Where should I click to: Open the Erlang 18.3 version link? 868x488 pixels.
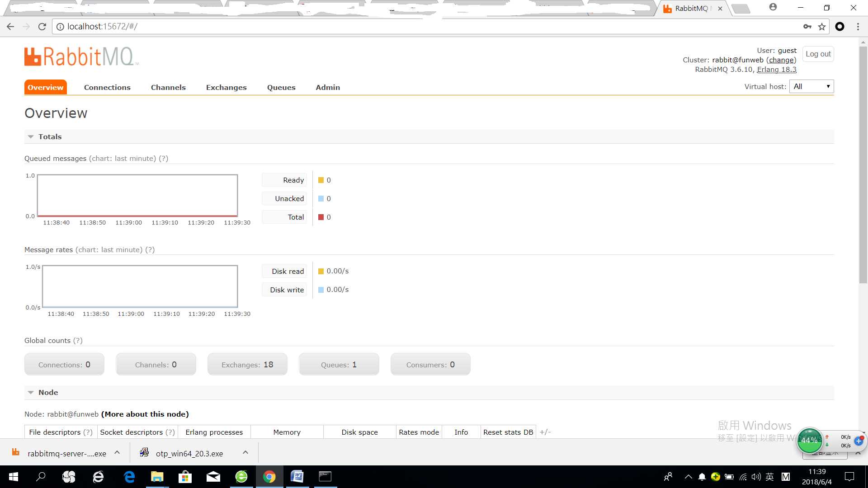tap(777, 70)
